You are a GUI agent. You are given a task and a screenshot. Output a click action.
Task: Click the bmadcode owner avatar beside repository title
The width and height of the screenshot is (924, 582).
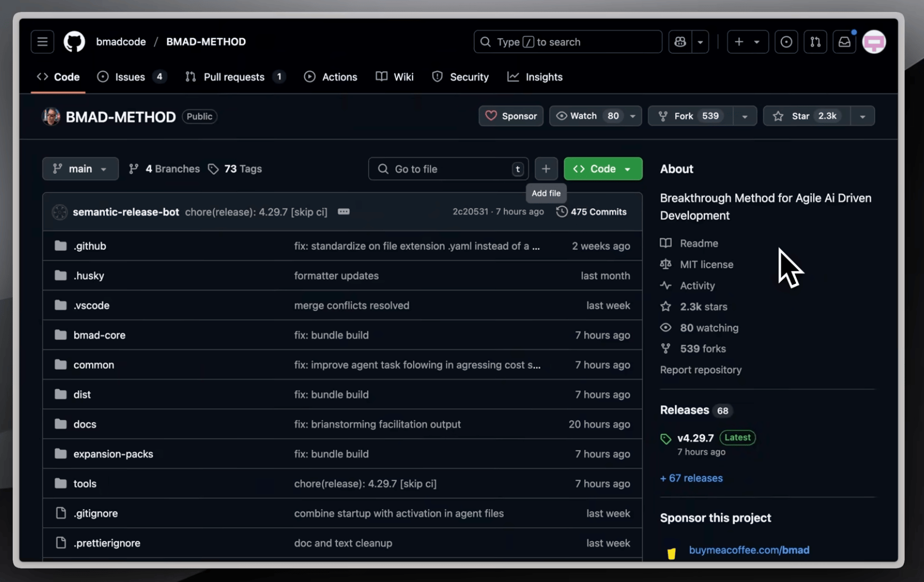click(x=51, y=117)
